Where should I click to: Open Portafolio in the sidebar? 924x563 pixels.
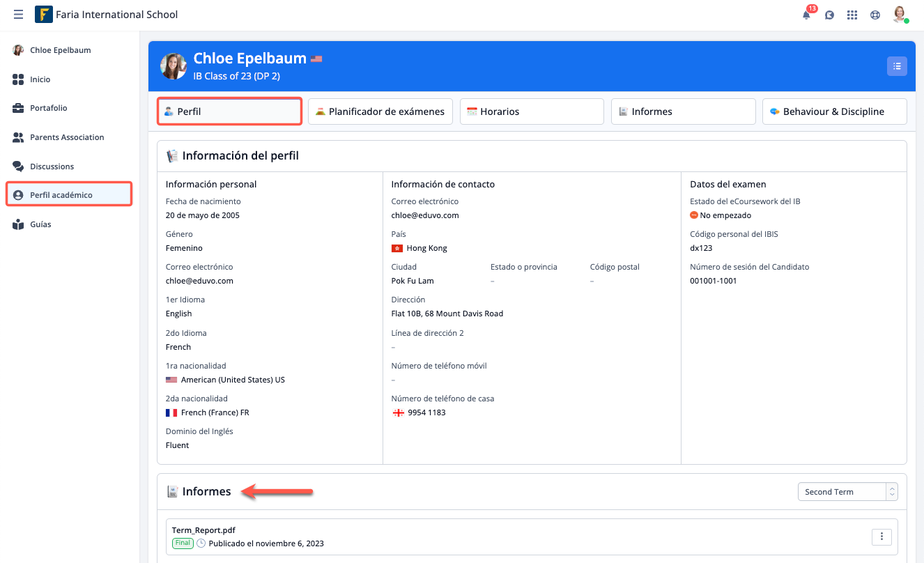click(x=49, y=108)
